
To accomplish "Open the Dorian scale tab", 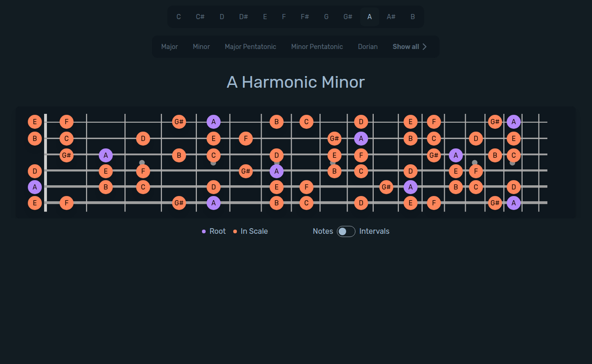I will 368,46.
